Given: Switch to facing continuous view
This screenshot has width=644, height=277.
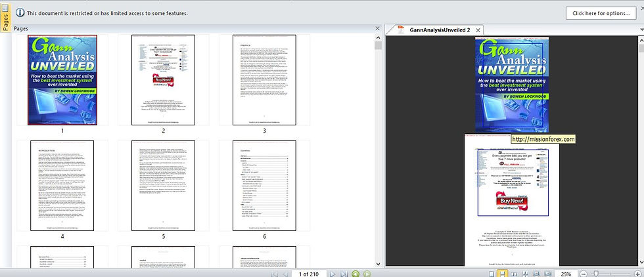Looking at the screenshot, I should coord(524,274).
